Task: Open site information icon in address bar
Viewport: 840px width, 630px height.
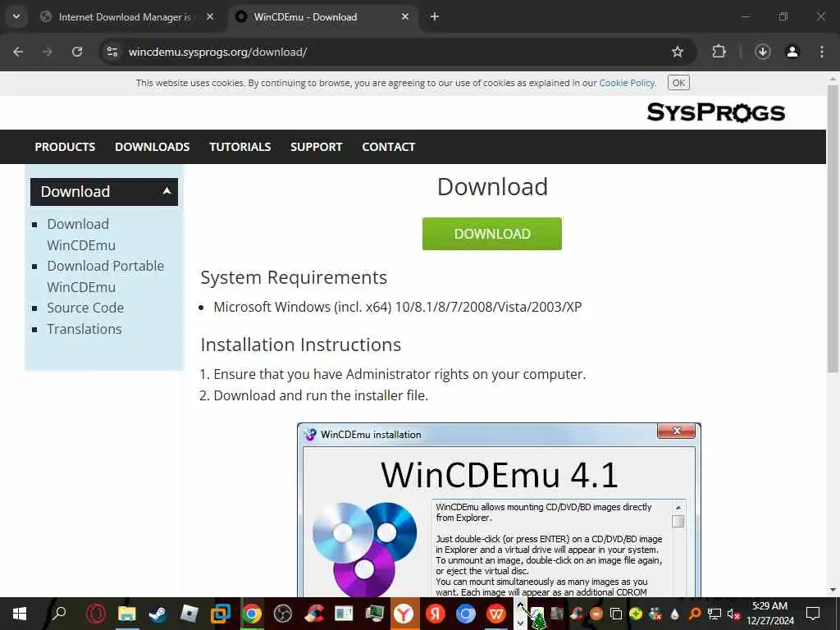Action: pos(112,52)
